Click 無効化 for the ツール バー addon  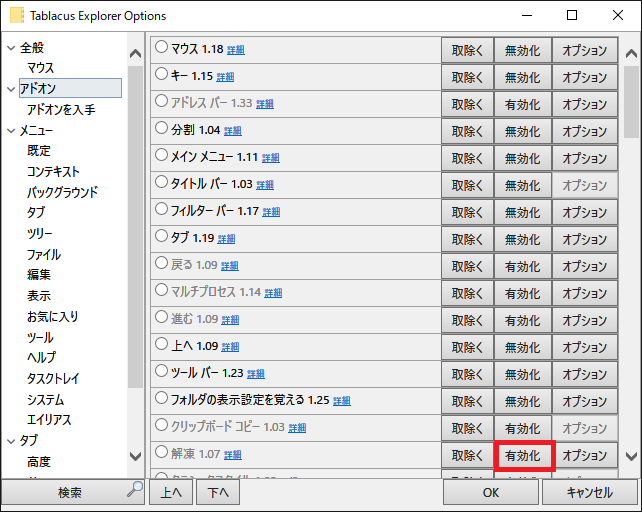point(522,374)
